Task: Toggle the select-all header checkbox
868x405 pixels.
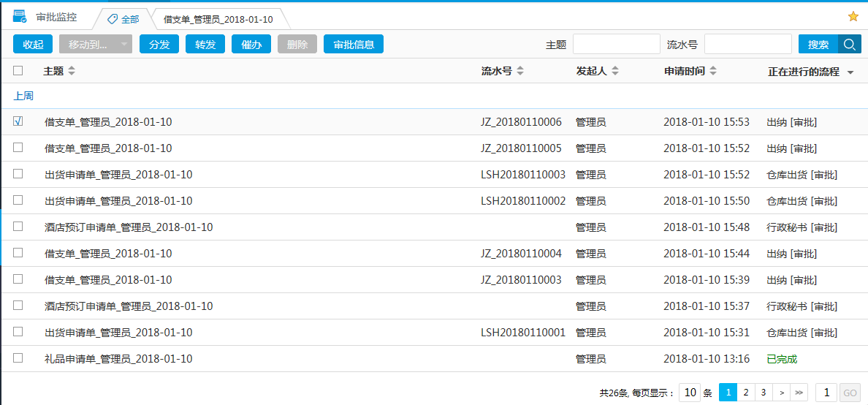Action: click(x=18, y=71)
